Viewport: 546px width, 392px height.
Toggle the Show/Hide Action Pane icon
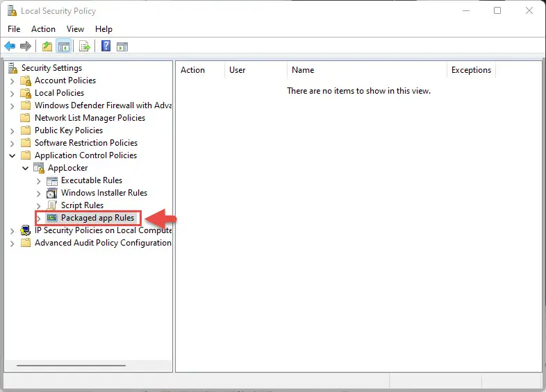122,46
